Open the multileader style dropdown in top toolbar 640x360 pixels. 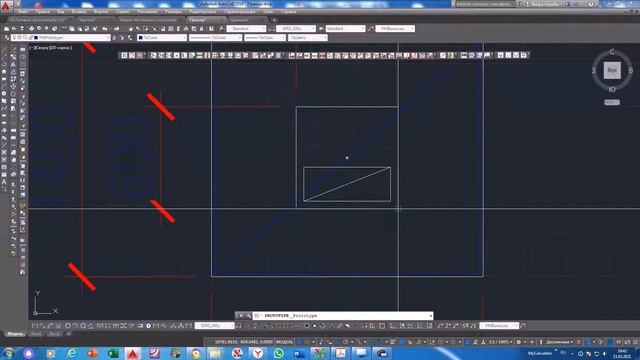pyautogui.click(x=395, y=29)
